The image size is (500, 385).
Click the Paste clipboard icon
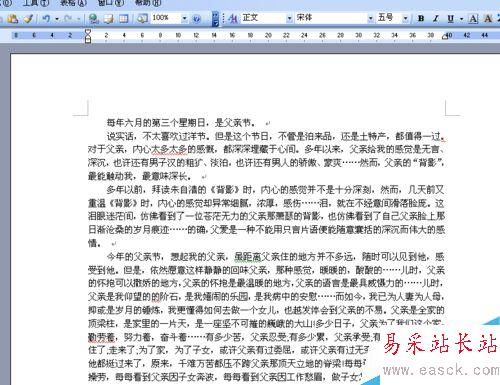click(x=12, y=18)
